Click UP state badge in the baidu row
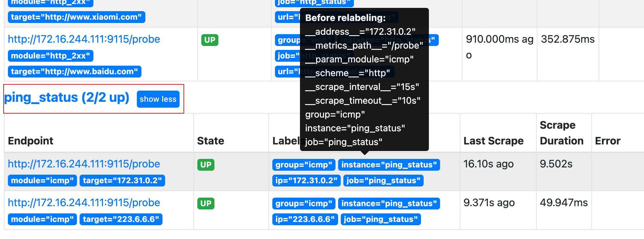Viewport: 644px width, 239px height. [210, 40]
